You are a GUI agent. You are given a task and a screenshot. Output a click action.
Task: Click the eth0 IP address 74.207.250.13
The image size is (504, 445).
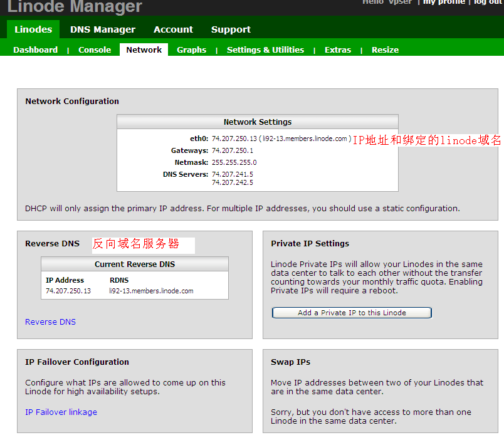(x=234, y=139)
